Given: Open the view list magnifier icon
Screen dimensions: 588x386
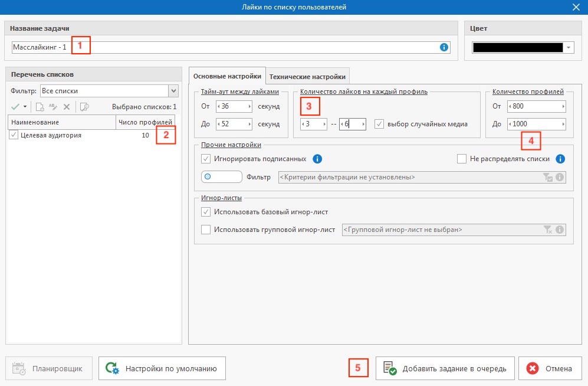Looking at the screenshot, I should (85, 107).
